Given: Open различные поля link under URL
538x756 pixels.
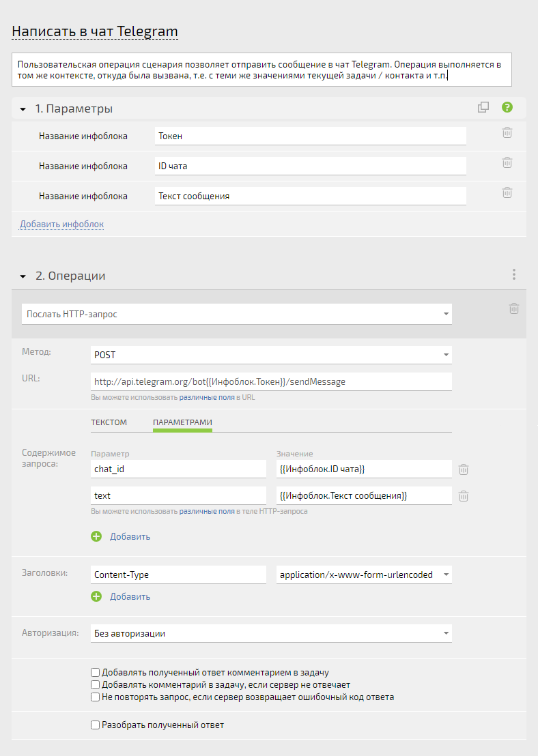Looking at the screenshot, I should click(x=207, y=397).
